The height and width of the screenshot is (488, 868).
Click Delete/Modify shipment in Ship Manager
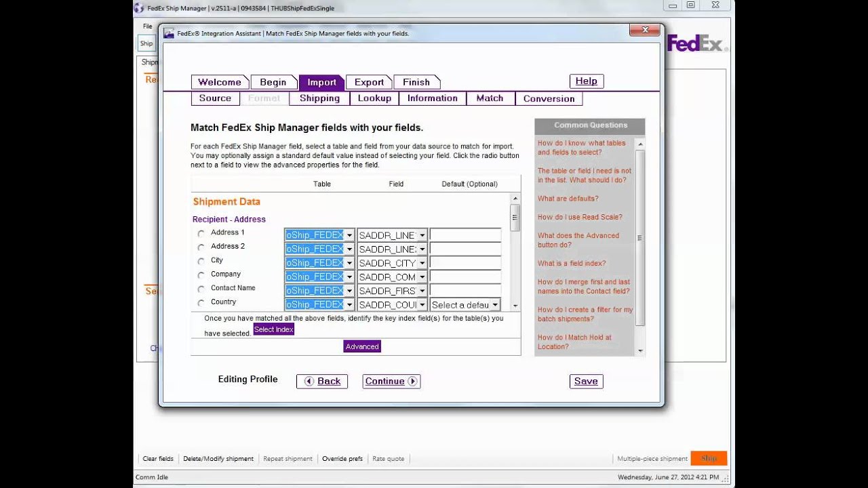click(218, 459)
